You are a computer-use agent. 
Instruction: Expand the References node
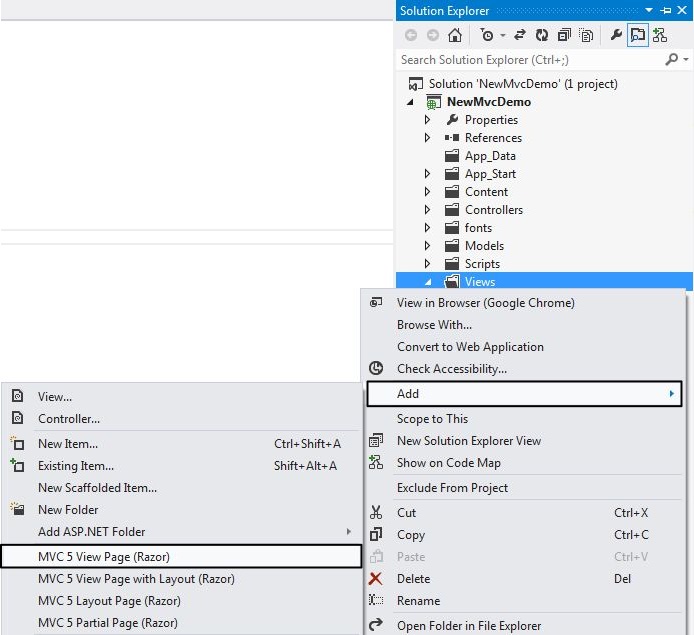427,138
